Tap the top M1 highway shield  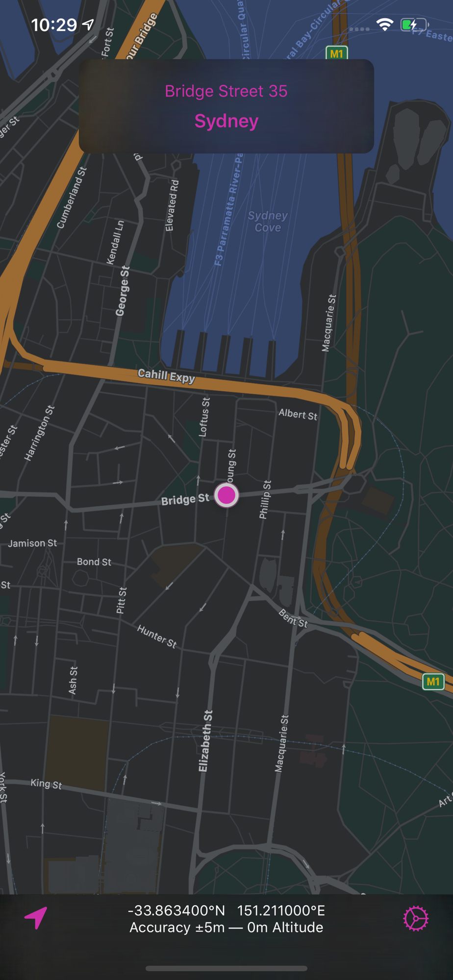(x=337, y=53)
